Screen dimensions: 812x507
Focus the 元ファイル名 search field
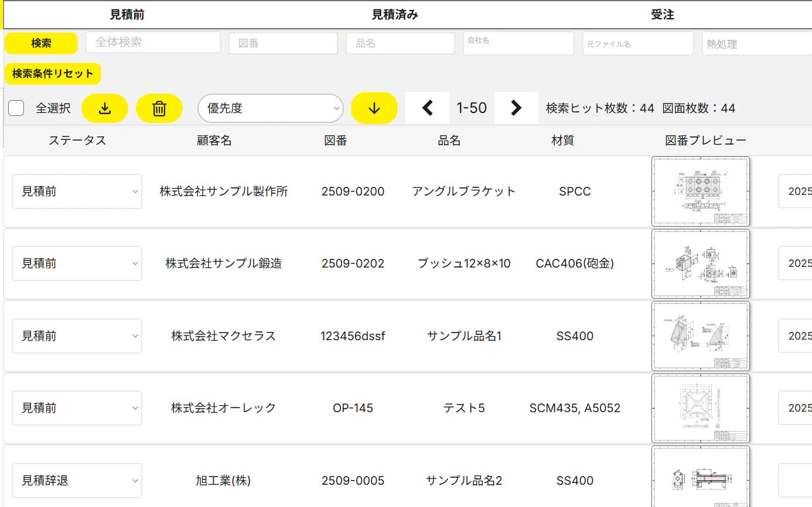[638, 43]
